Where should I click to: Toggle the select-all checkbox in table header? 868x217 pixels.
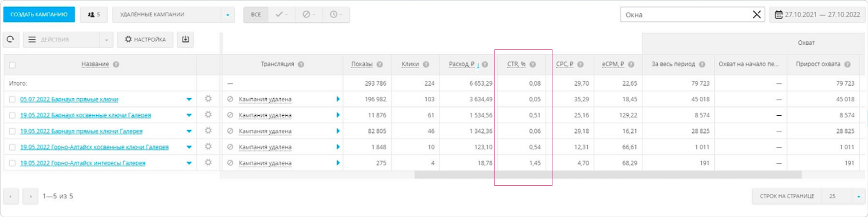pos(12,65)
